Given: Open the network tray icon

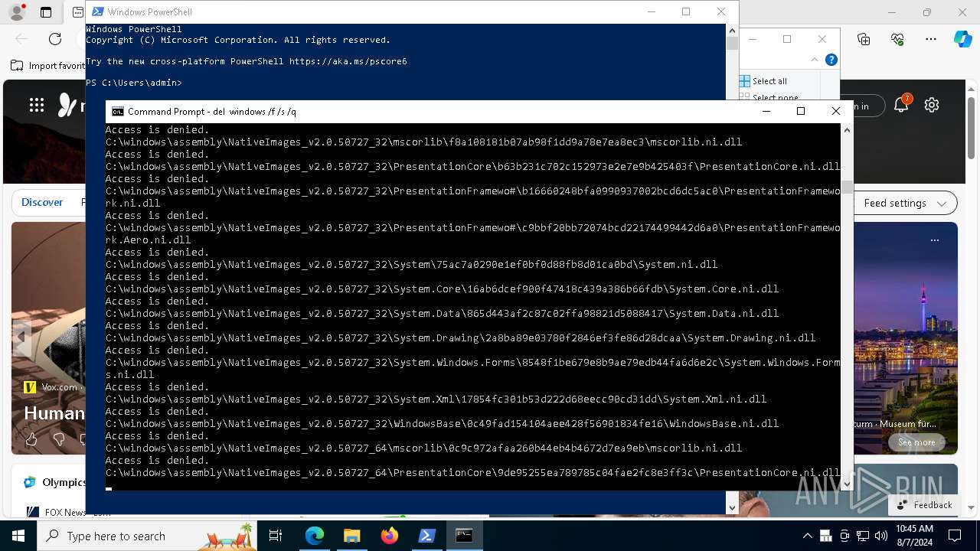Looking at the screenshot, I should coord(863,536).
